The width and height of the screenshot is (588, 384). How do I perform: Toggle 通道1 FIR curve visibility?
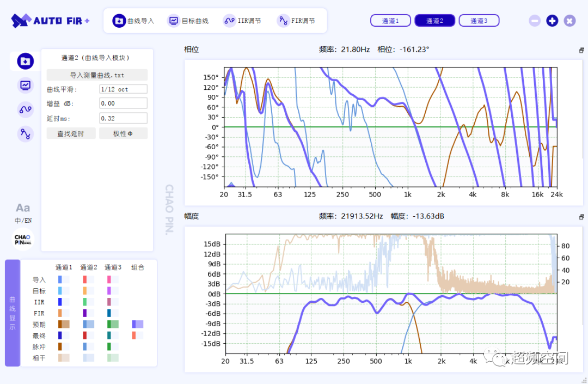pyautogui.click(x=64, y=313)
